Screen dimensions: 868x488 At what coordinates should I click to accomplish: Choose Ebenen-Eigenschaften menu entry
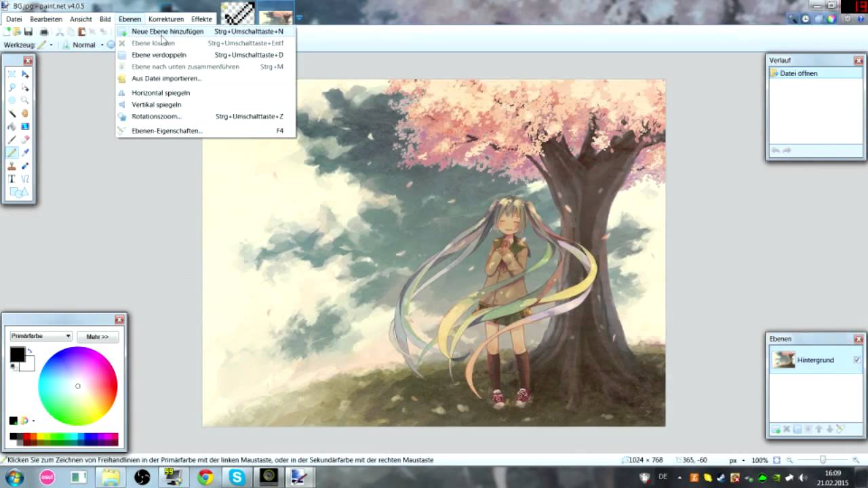[x=205, y=131]
